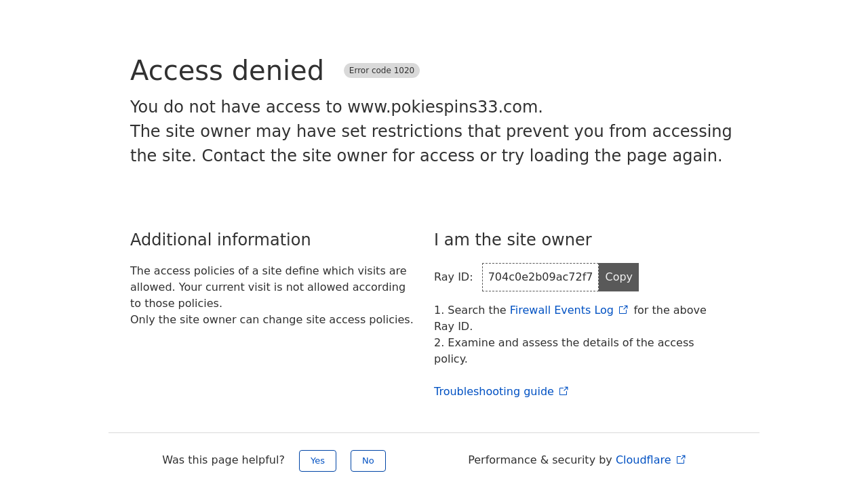Image resolution: width=868 pixels, height=488 pixels.
Task: Click the www.pokiespins33.com domain text
Action: click(443, 107)
